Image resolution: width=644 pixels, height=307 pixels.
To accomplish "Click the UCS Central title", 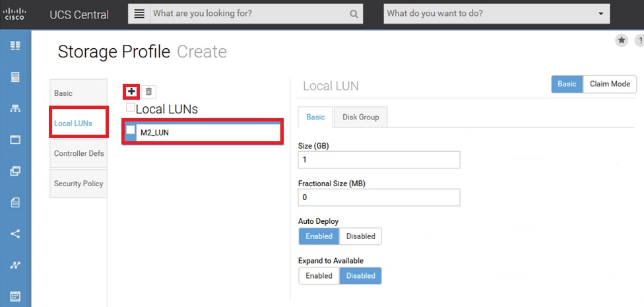I will [79, 15].
